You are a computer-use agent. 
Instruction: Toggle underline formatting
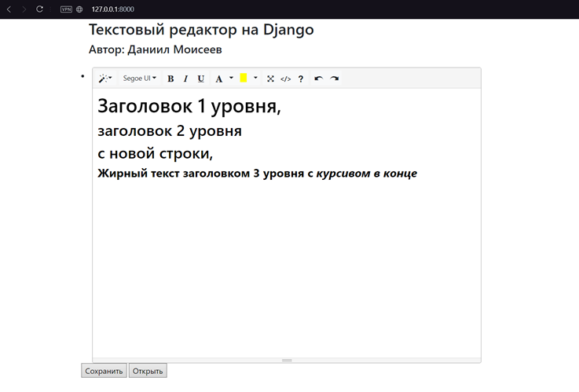[x=201, y=79]
